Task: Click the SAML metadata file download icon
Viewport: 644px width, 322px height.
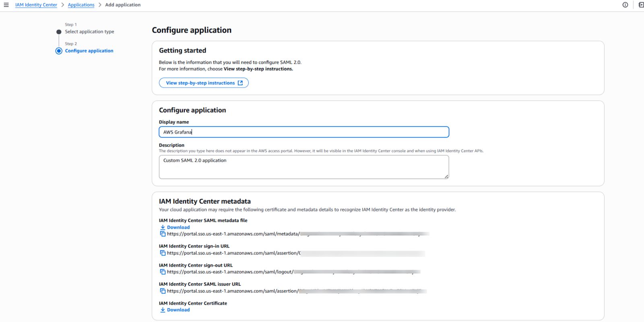Action: coord(163,227)
